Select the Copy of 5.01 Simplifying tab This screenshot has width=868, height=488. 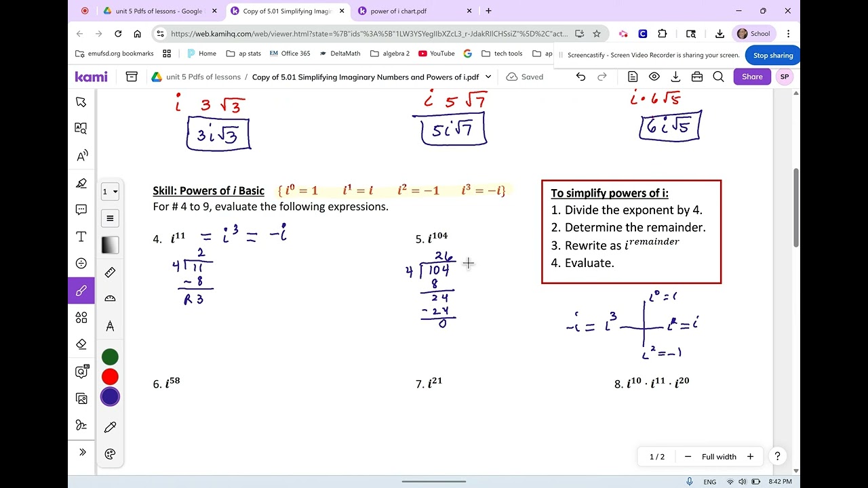(287, 11)
